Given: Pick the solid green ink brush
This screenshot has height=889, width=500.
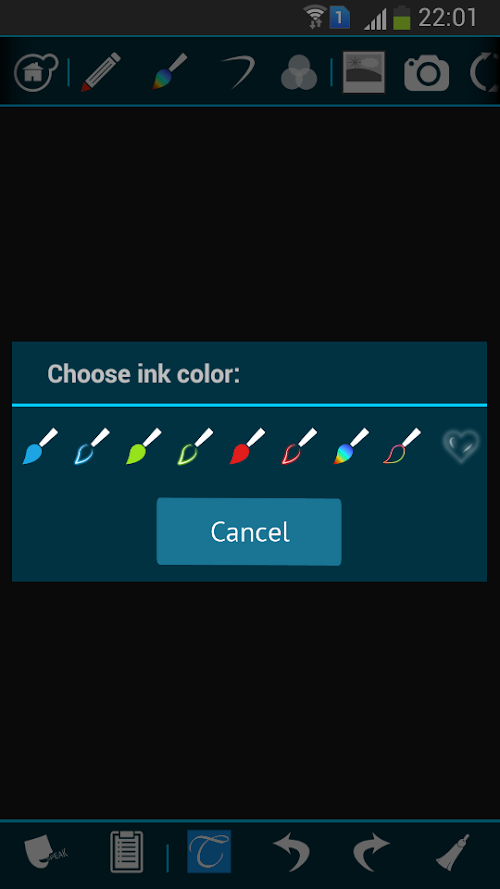Looking at the screenshot, I should tap(143, 447).
